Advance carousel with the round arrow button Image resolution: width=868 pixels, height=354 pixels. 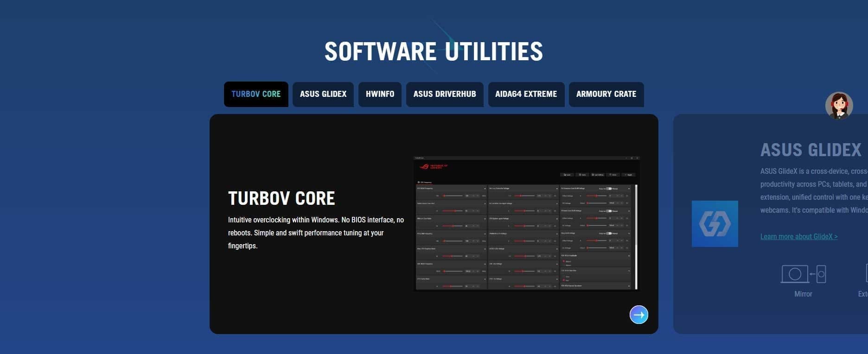(638, 315)
